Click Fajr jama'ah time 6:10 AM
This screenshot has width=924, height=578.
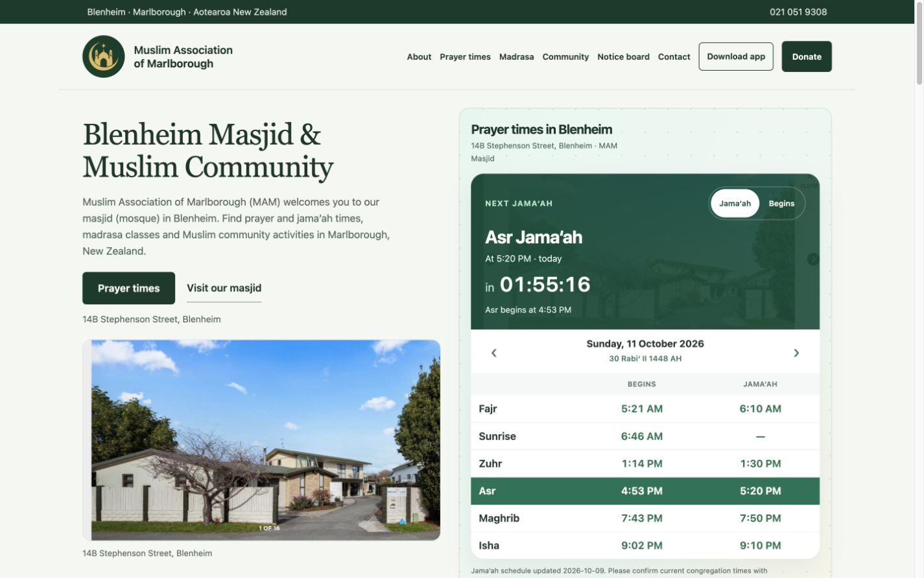[x=760, y=409]
